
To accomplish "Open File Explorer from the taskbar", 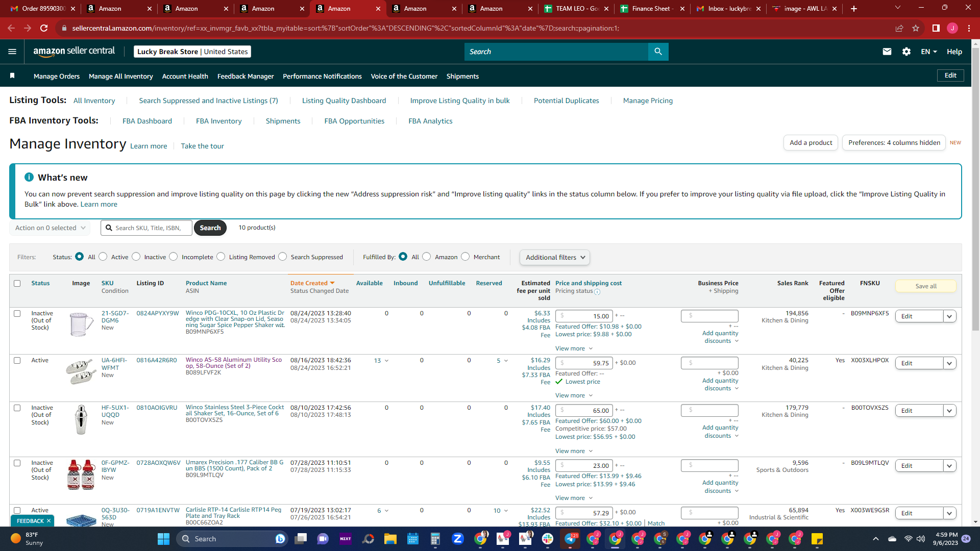I will click(x=390, y=539).
